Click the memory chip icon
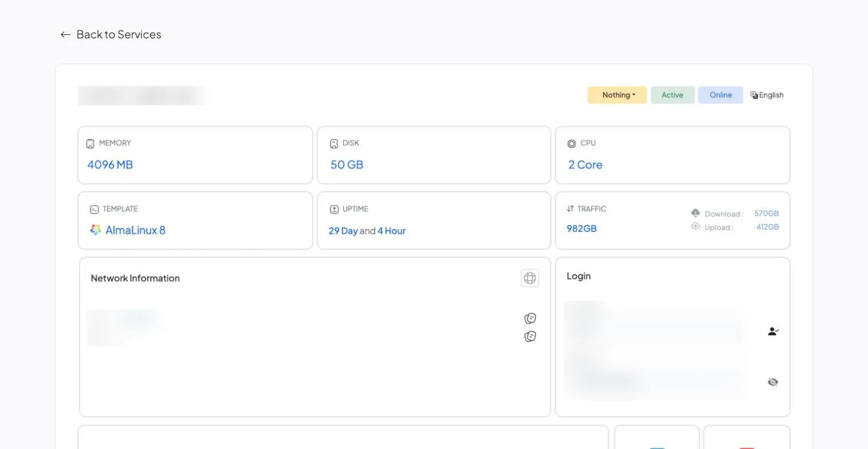The image size is (868, 449). coord(91,143)
